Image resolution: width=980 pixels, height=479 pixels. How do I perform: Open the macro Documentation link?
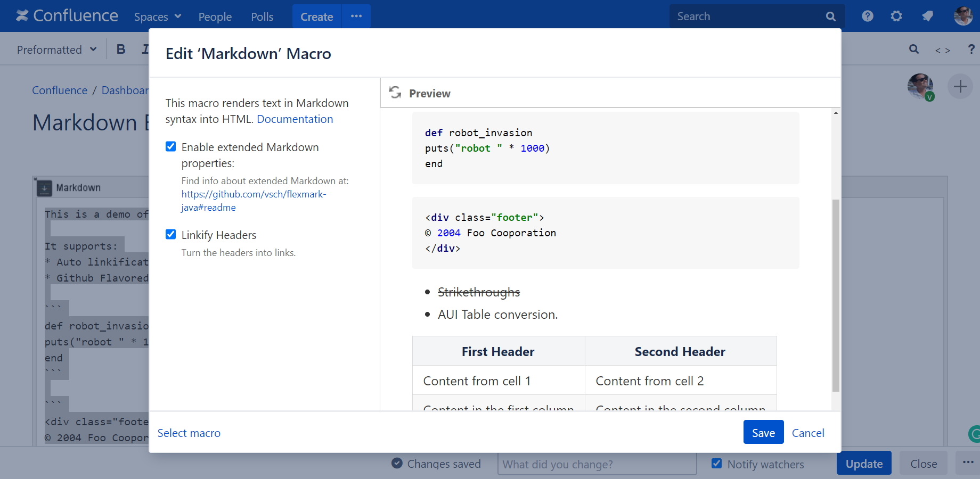point(295,119)
